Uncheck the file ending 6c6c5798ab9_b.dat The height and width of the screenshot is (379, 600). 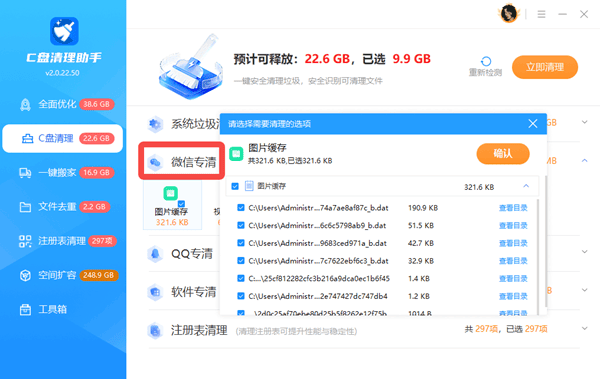(x=241, y=225)
